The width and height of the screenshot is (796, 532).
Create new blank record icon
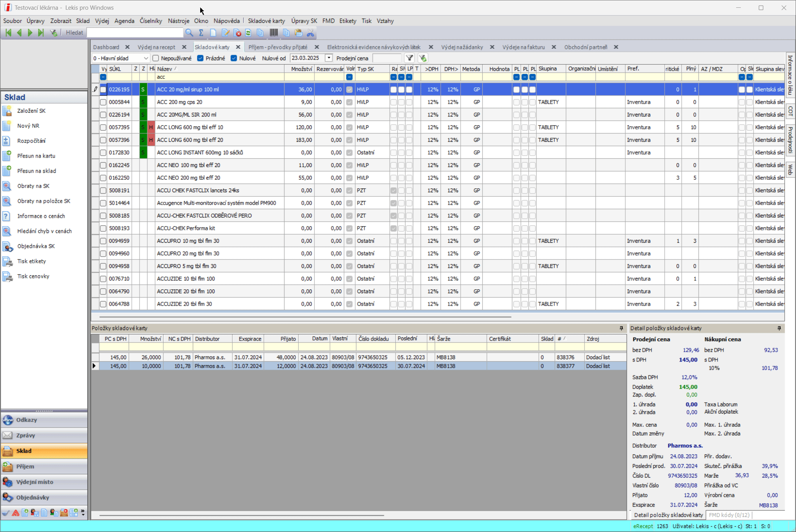click(213, 33)
